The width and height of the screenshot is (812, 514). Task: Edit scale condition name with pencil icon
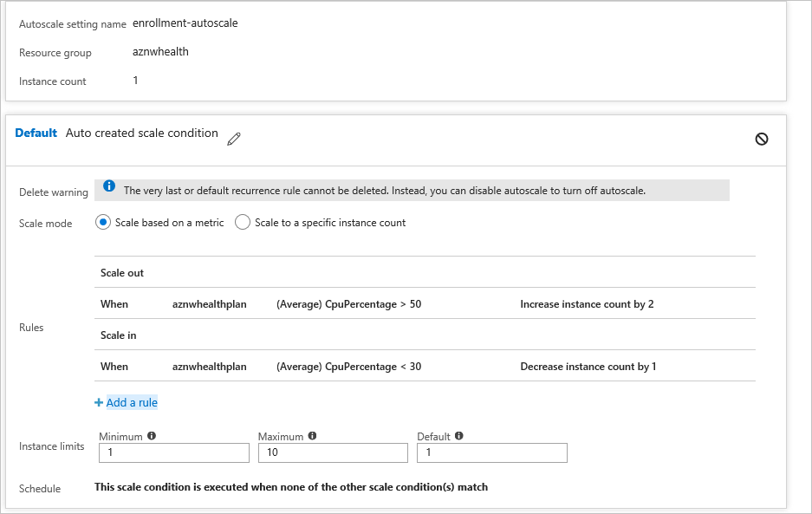pyautogui.click(x=234, y=139)
